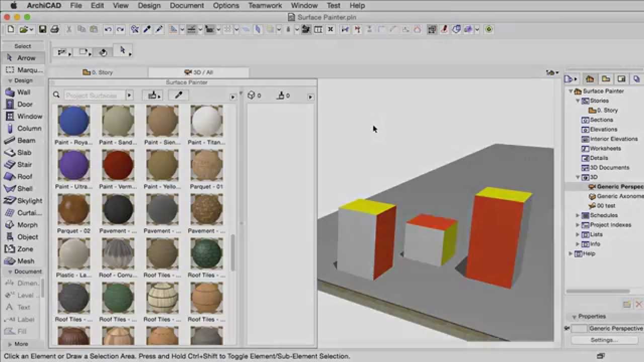Select the Morph tool
This screenshot has width=644, height=362.
[x=23, y=225]
